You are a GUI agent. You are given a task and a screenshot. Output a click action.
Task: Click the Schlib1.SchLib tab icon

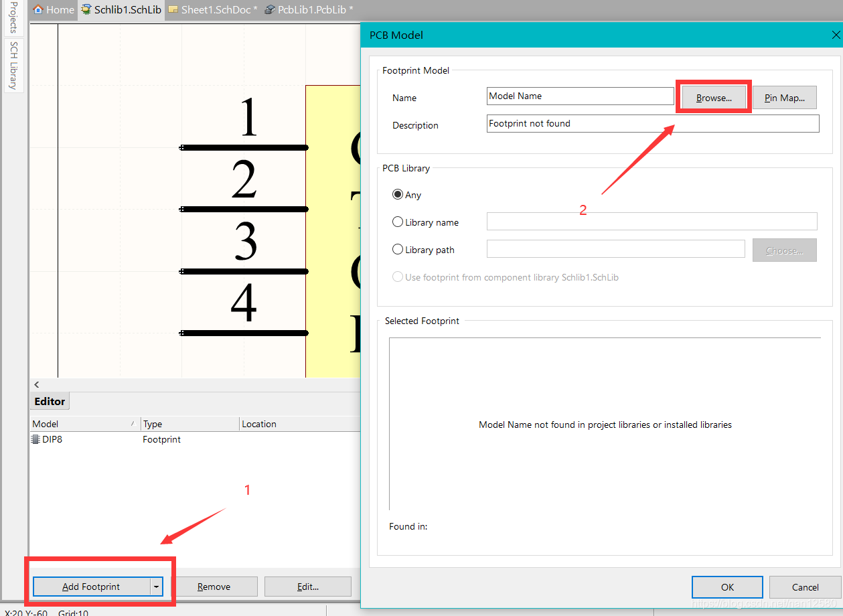click(x=86, y=9)
